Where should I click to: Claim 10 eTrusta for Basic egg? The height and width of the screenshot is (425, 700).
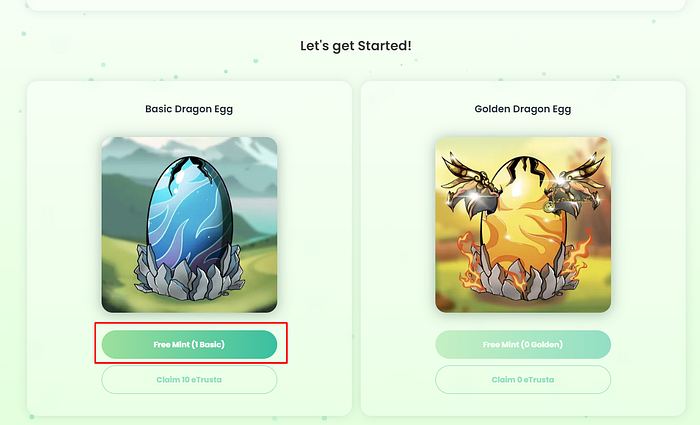coord(189,379)
